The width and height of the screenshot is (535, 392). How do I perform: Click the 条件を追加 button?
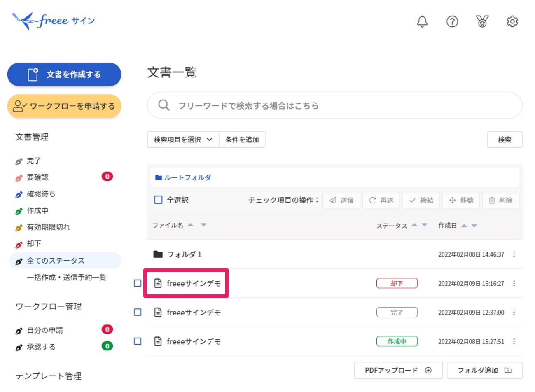click(x=242, y=140)
